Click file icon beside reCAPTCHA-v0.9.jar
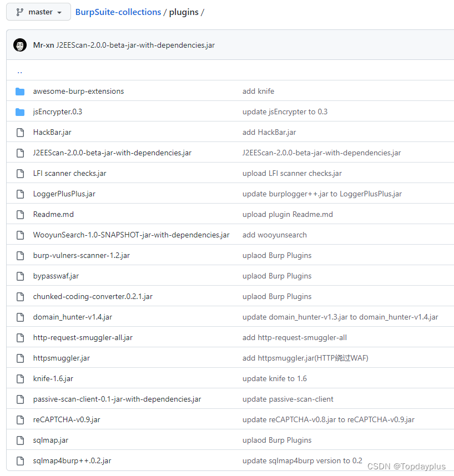 tap(21, 420)
